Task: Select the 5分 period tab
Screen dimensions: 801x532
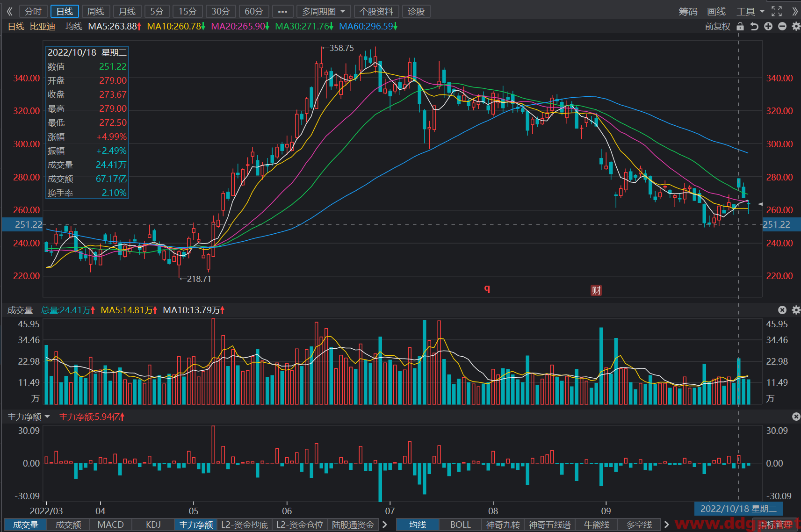Action: click(157, 11)
